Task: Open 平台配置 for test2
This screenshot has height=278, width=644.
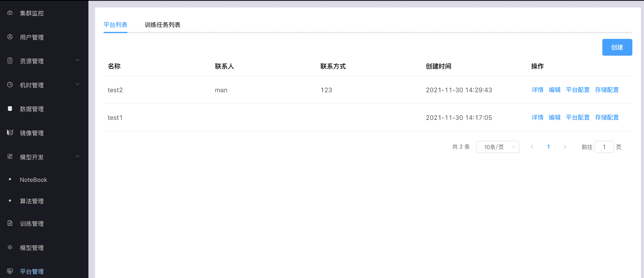Action: (578, 90)
